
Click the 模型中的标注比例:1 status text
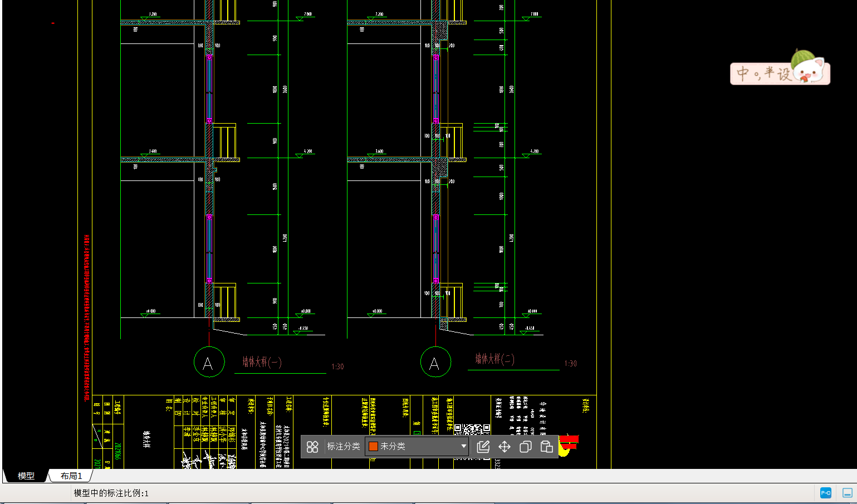(x=111, y=493)
